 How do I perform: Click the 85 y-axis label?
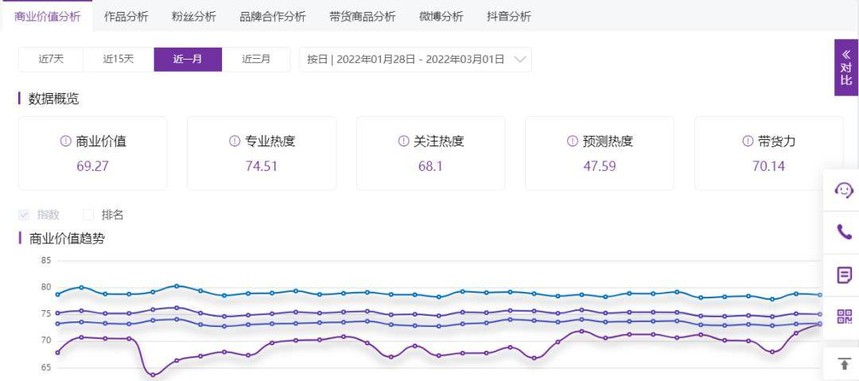click(x=45, y=260)
